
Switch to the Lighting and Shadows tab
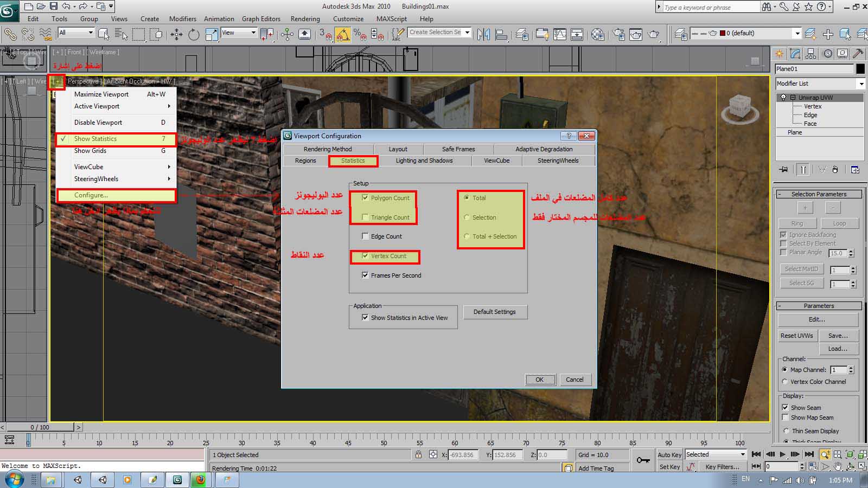tap(424, 160)
